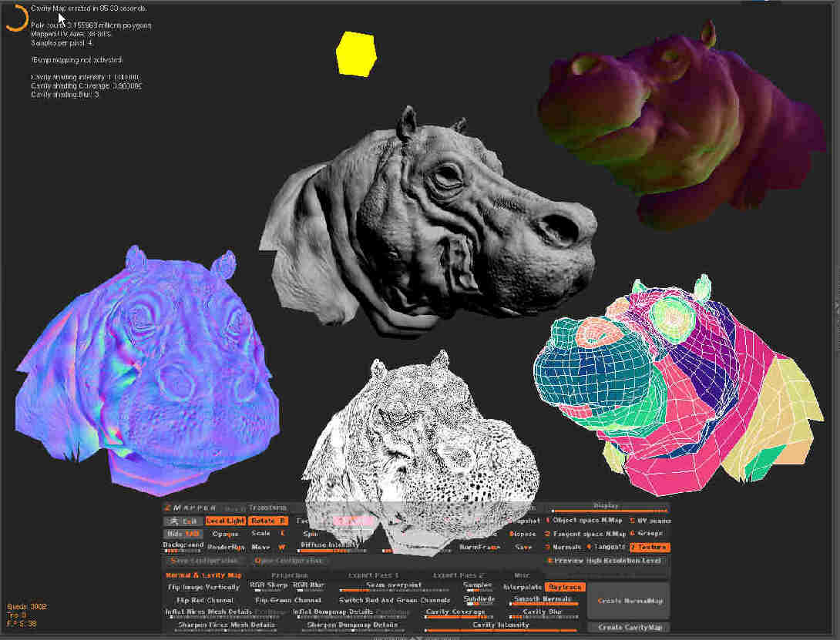Click the Dispose button
Screen dimensions: 840x640
[522, 534]
